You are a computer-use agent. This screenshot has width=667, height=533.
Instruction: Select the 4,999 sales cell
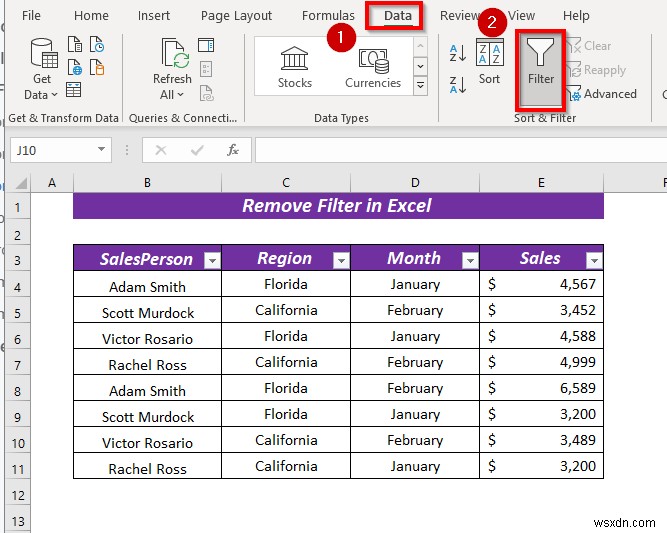click(541, 362)
